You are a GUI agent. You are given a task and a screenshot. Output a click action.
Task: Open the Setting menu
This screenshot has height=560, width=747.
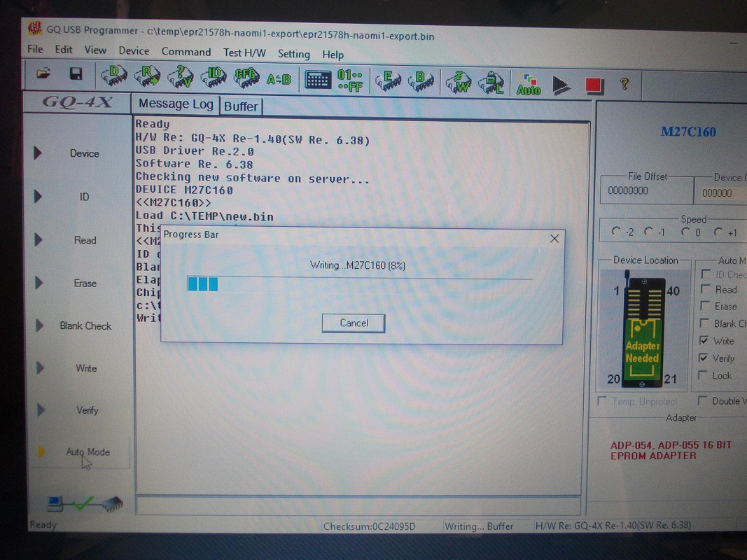294,54
